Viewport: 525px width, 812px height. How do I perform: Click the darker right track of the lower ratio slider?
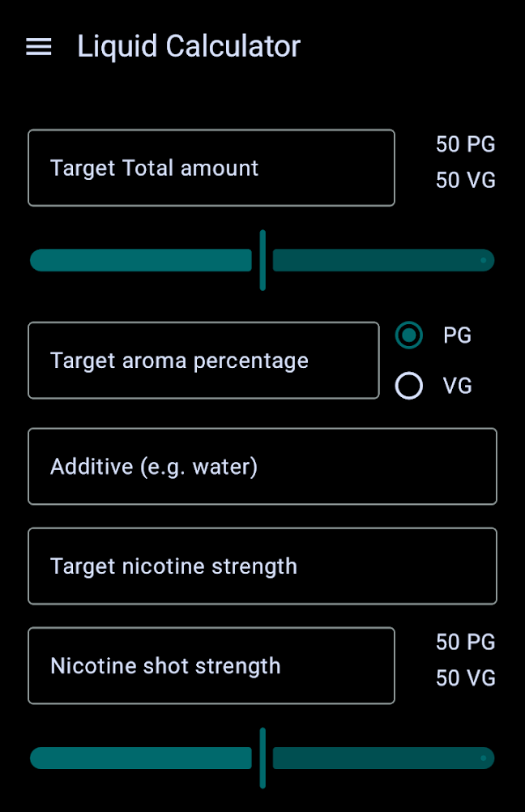click(x=373, y=758)
